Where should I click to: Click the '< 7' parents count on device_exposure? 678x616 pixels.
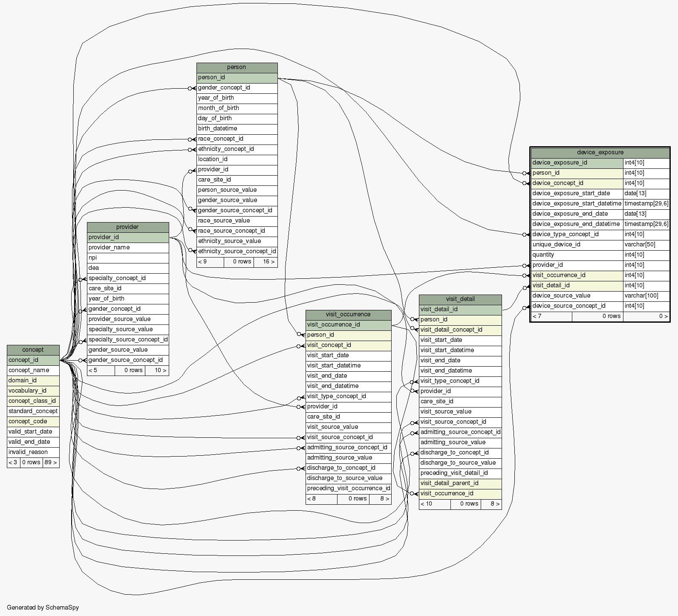point(537,316)
